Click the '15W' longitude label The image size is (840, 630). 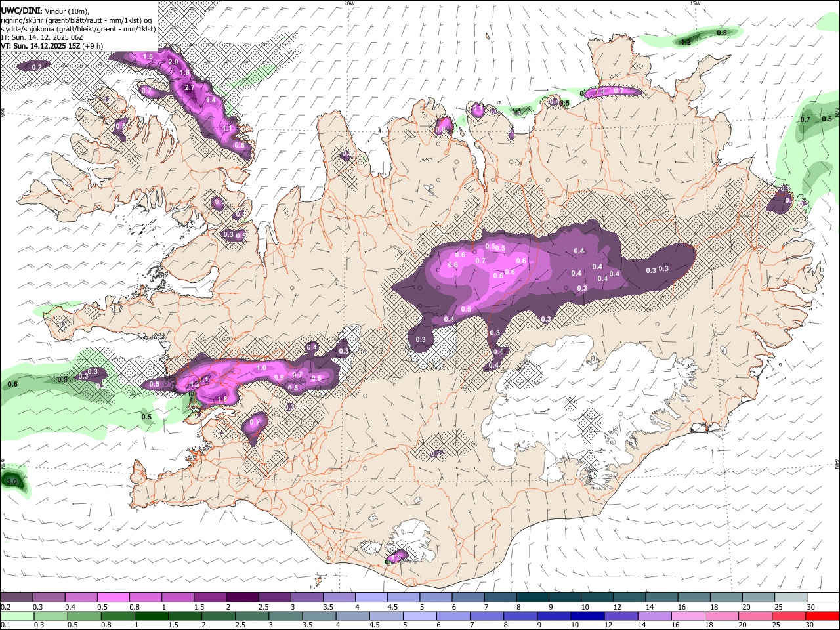point(695,3)
